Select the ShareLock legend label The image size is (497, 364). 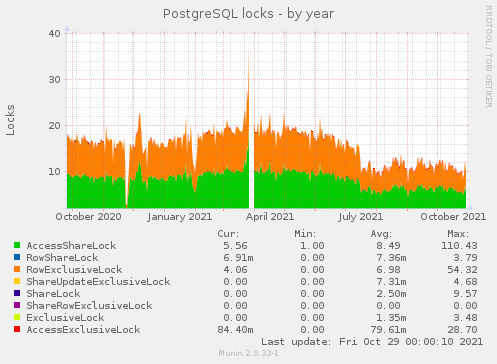pyautogui.click(x=53, y=294)
